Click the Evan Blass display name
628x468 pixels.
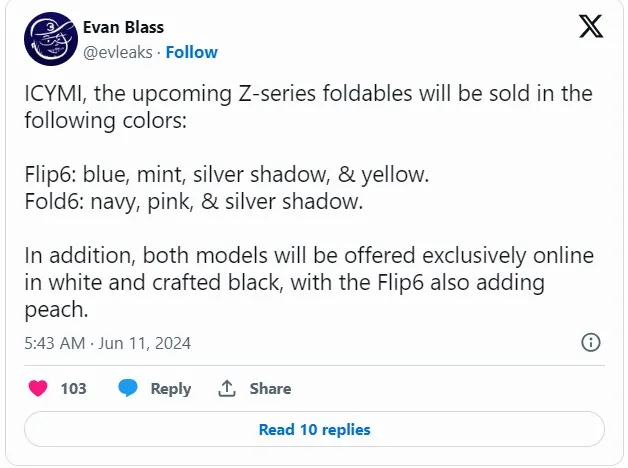[123, 27]
